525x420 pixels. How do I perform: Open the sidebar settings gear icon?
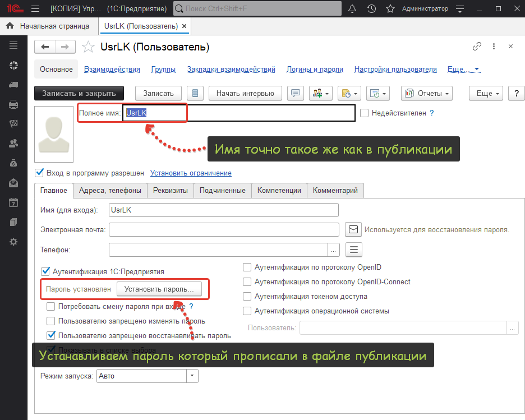tap(13, 242)
